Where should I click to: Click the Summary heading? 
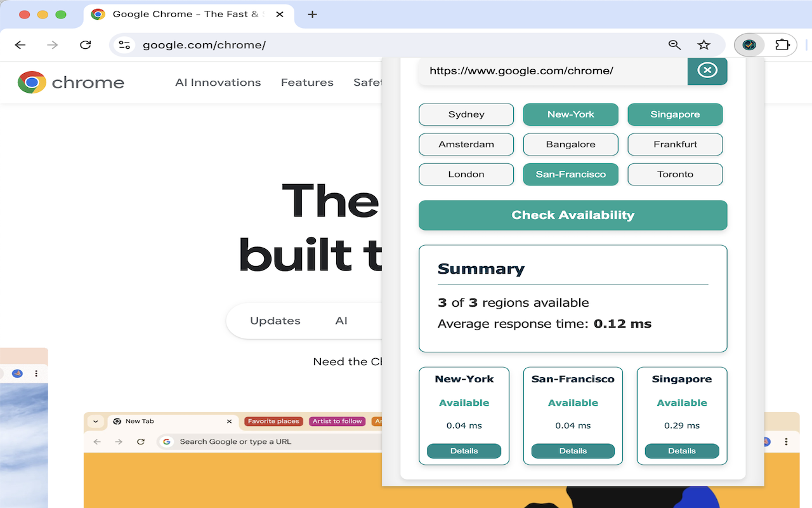coord(481,269)
